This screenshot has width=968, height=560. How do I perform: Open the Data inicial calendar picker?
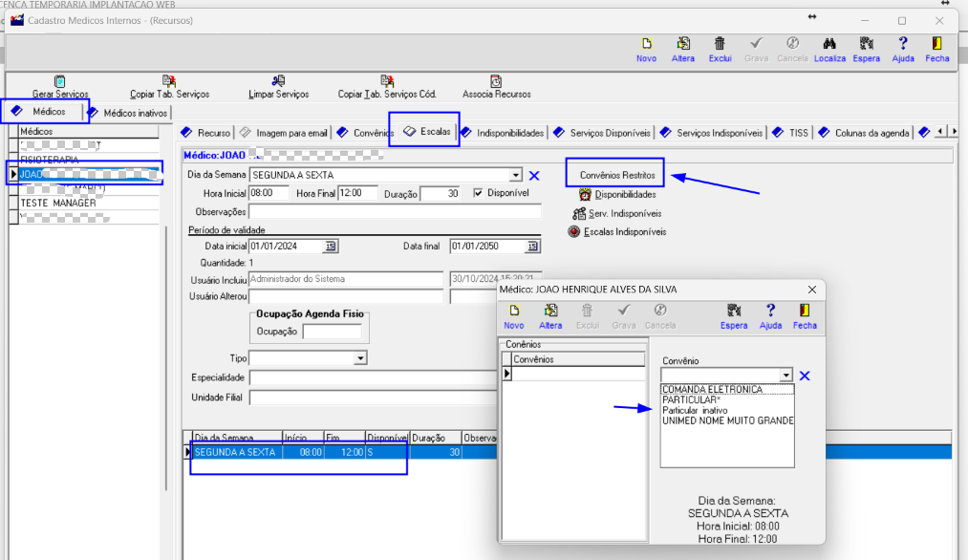331,247
